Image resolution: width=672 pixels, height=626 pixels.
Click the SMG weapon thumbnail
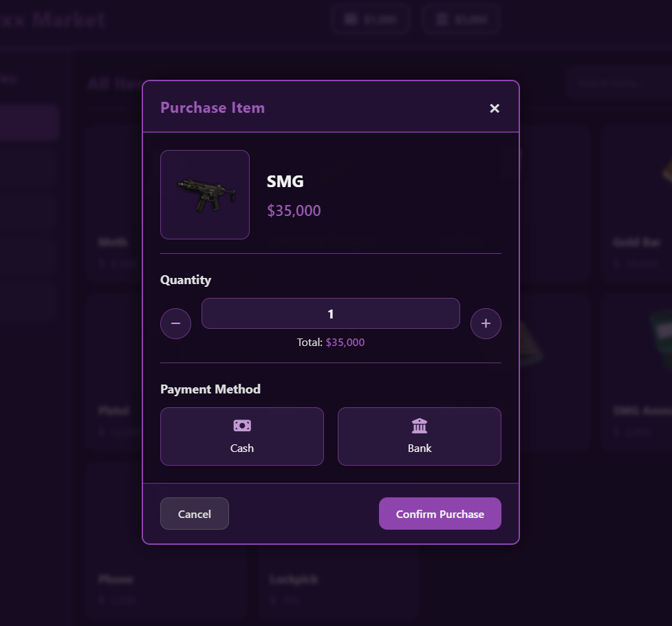[x=205, y=195]
